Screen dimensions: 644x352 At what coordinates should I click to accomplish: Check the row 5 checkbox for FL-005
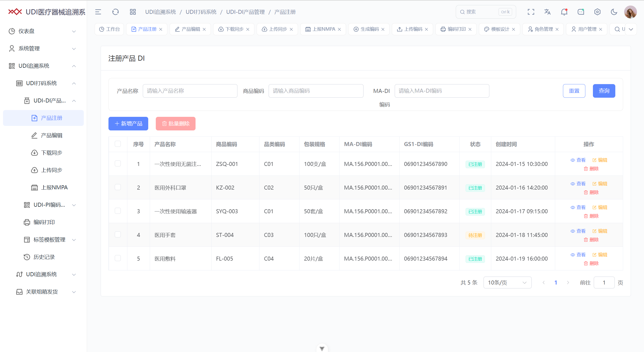tap(118, 258)
